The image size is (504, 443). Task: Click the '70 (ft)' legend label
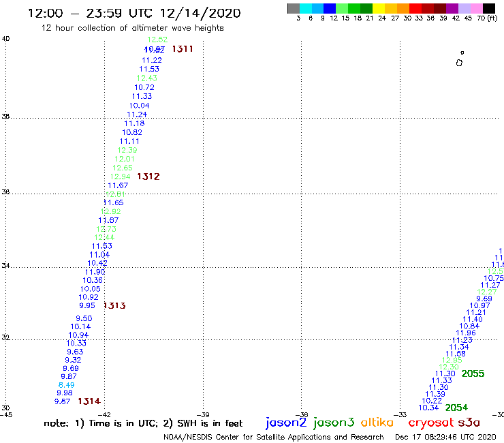[487, 18]
